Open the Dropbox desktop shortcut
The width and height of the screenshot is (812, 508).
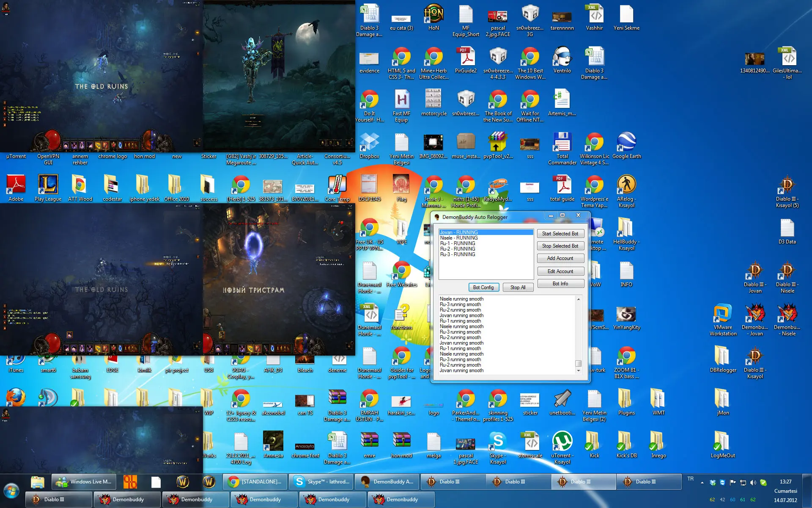(369, 145)
